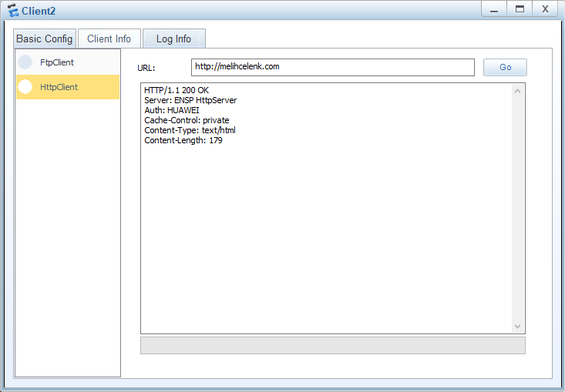Click the scroll down arrow in response box
Image resolution: width=565 pixels, height=392 pixels.
tap(517, 327)
